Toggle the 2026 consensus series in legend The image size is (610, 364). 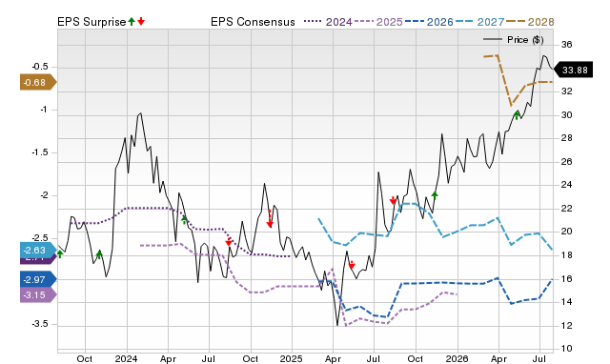(429, 22)
